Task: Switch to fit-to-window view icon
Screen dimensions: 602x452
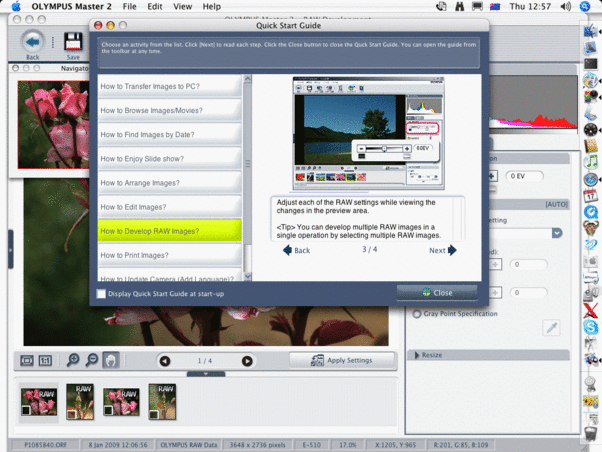Action: pyautogui.click(x=26, y=361)
